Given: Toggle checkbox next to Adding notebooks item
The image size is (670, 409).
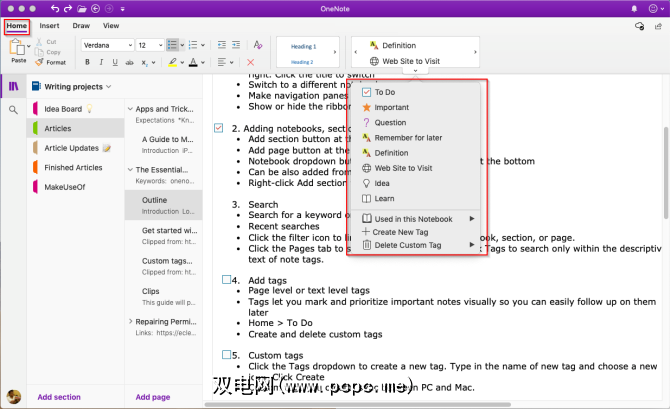Looking at the screenshot, I should [x=219, y=128].
